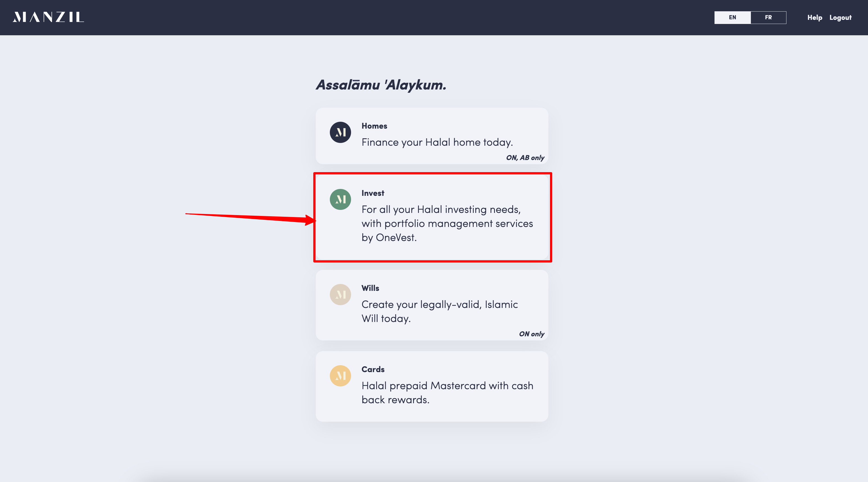The image size is (868, 482).
Task: Click the dark navy Homes icon
Action: pyautogui.click(x=340, y=132)
